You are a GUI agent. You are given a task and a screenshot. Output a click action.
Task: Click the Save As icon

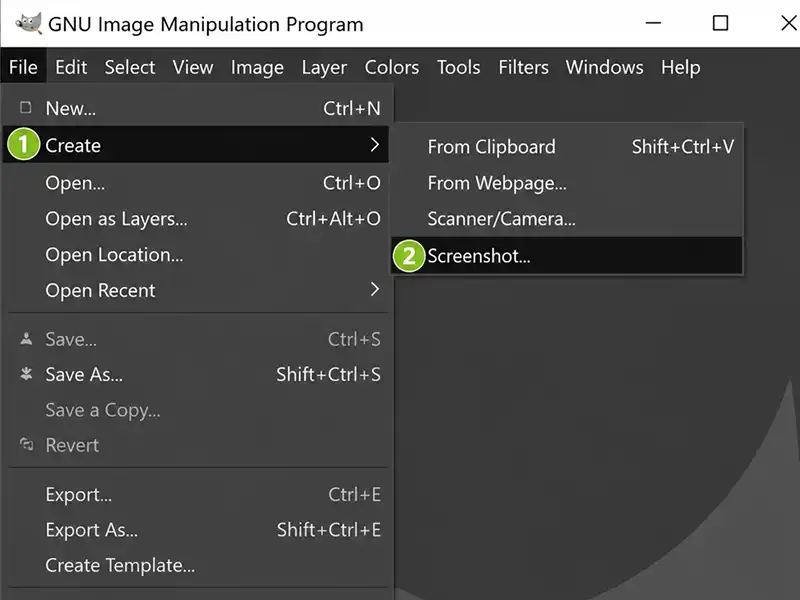coord(26,374)
